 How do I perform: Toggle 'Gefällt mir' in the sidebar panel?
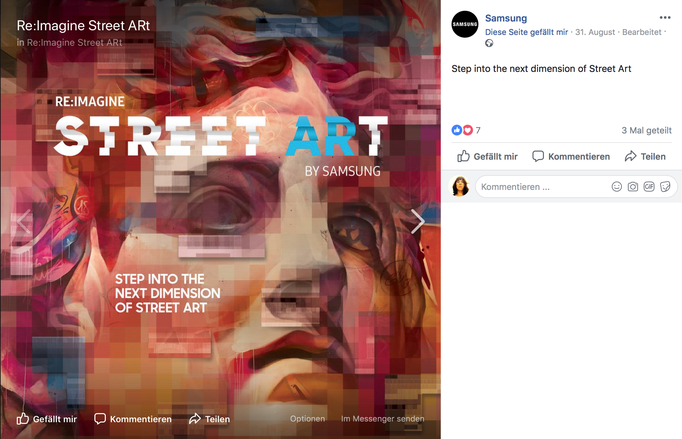pyautogui.click(x=487, y=156)
